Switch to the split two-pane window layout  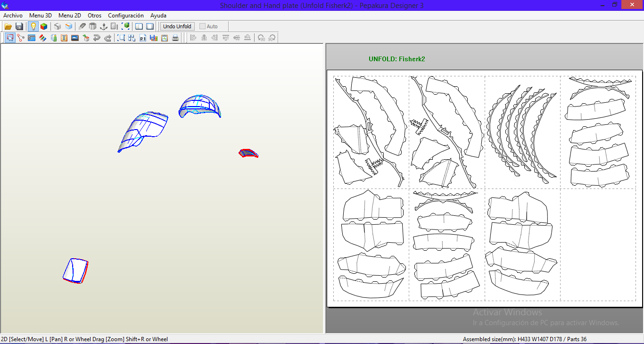point(139,26)
